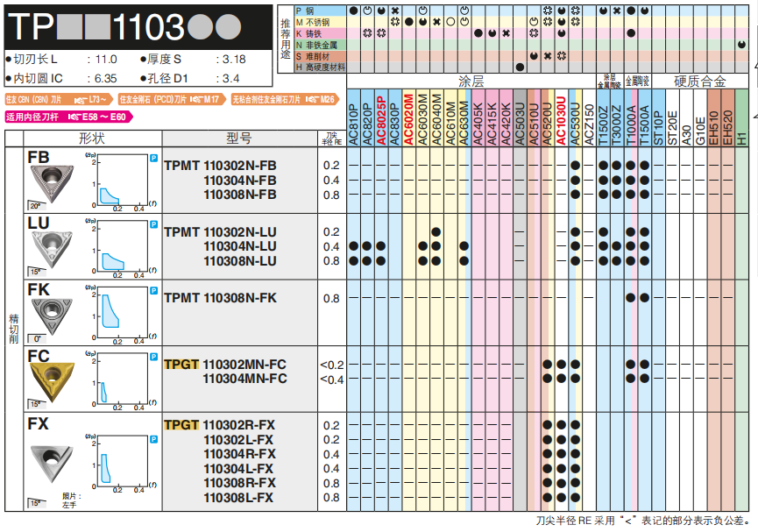Select model 110304MN-FC

(x=244, y=379)
